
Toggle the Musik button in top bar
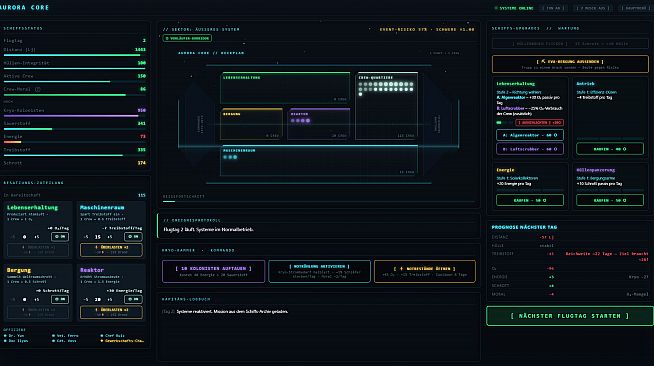593,8
